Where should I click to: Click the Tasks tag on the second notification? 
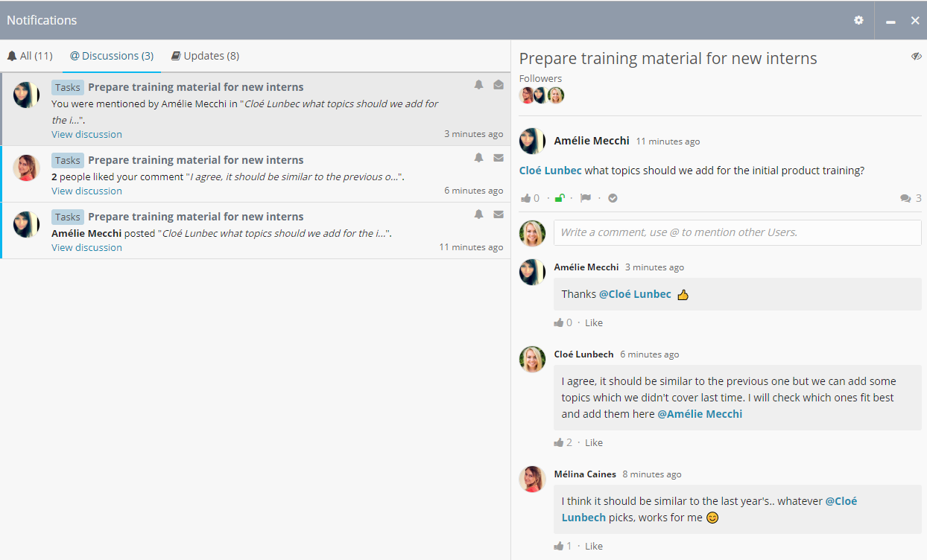coord(67,160)
